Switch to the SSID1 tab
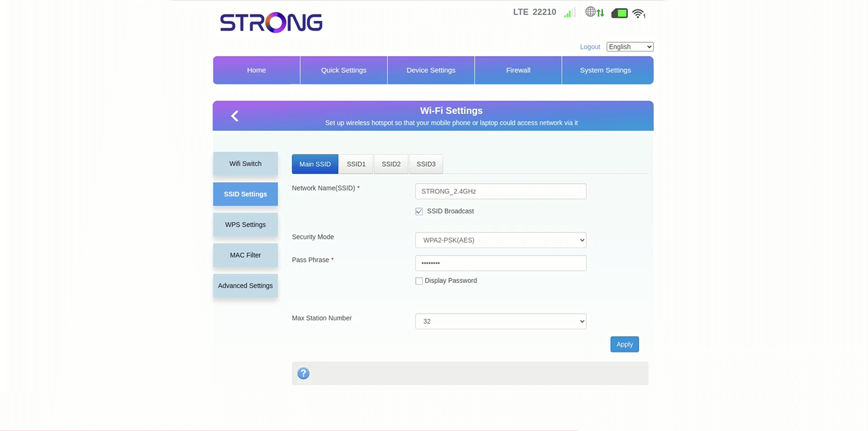Screen dimensions: 868x431 tap(356, 164)
